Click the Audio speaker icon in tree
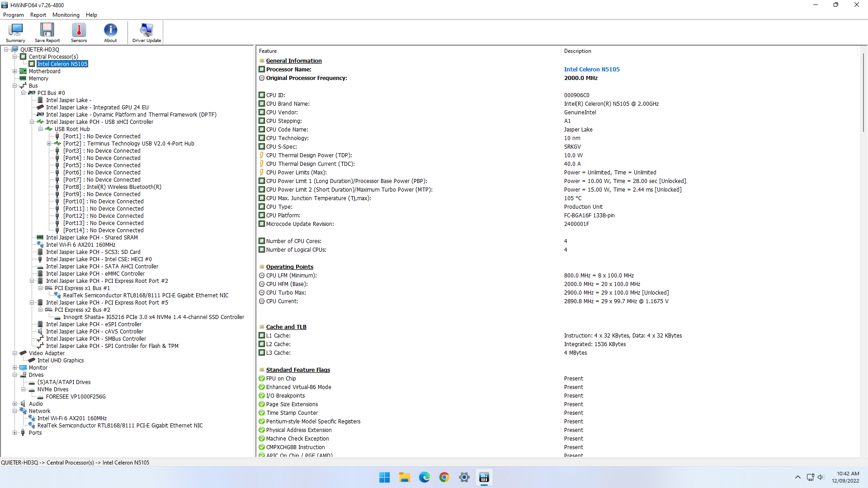868x488 pixels. [x=23, y=404]
